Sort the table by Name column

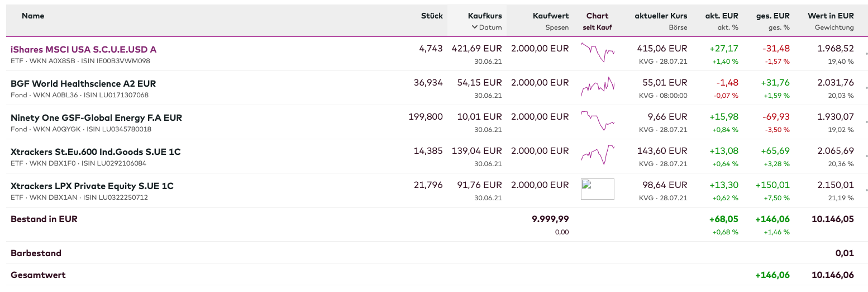(x=33, y=16)
